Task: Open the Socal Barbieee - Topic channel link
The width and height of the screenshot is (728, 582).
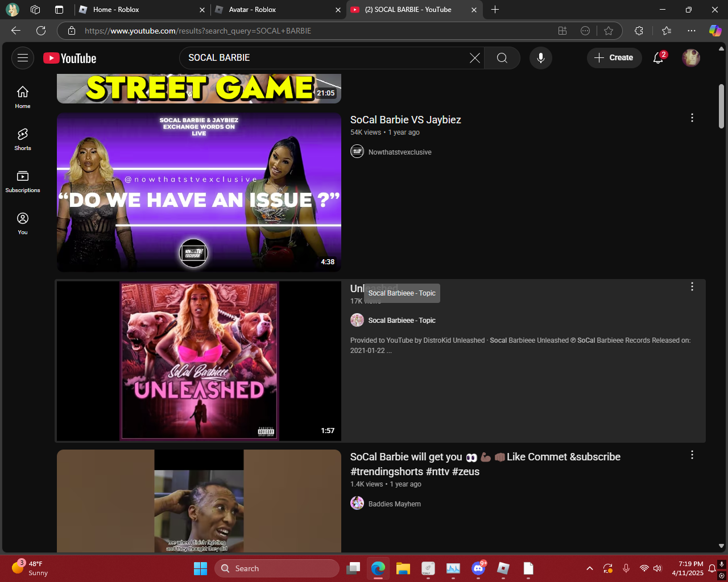Action: coord(402,321)
